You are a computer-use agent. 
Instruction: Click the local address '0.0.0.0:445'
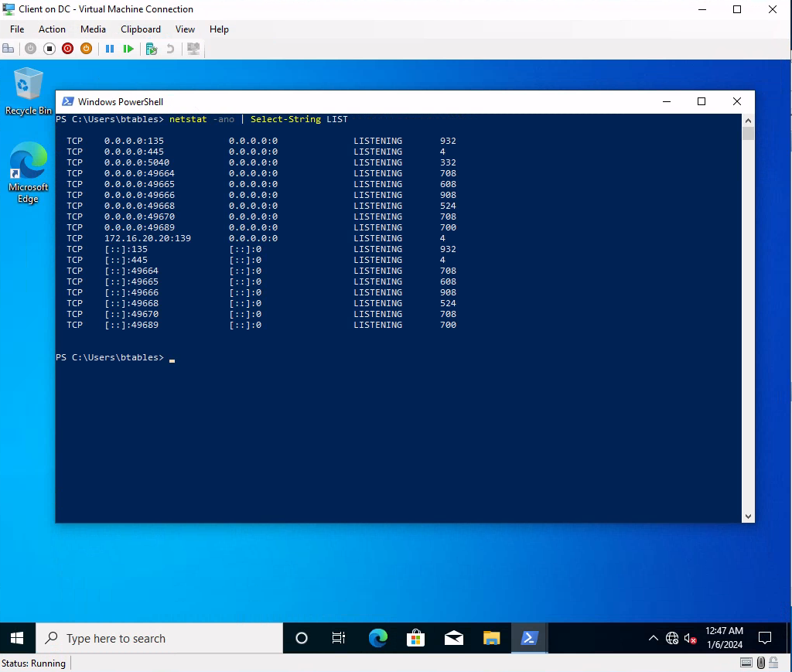[x=134, y=152]
